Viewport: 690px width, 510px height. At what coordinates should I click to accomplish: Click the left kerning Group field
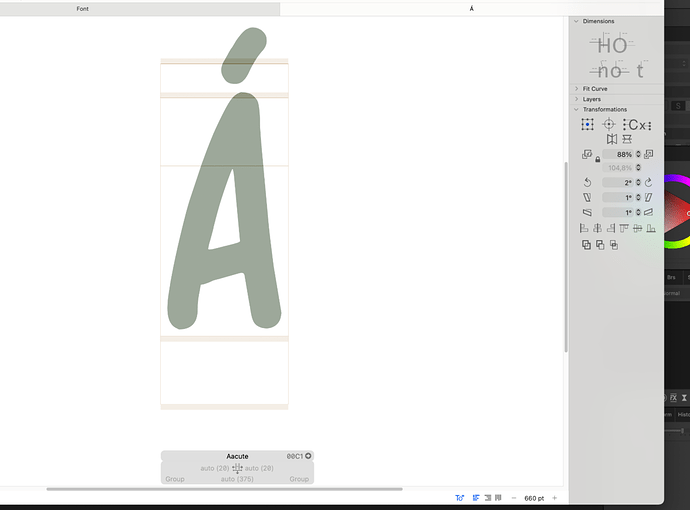coord(175,479)
